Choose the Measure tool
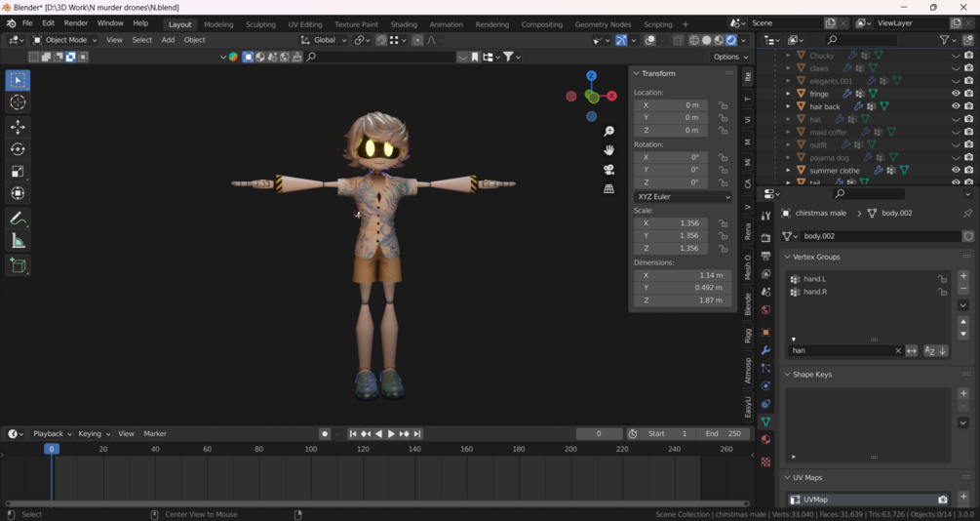Image resolution: width=980 pixels, height=521 pixels. 18,241
